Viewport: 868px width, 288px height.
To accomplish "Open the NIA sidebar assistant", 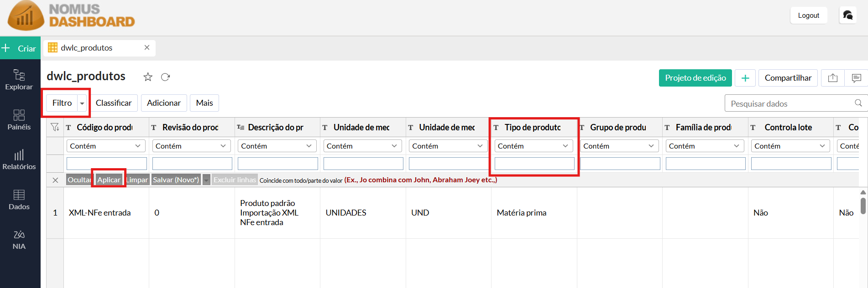I will pos(19,240).
